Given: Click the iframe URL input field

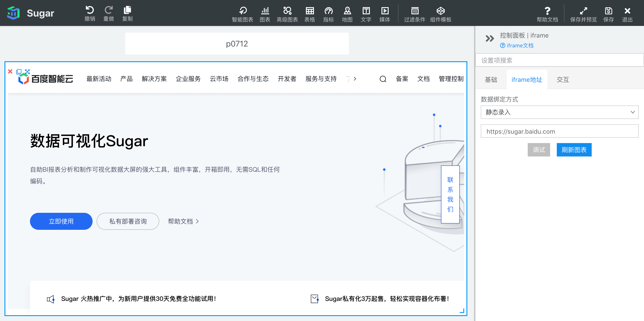Looking at the screenshot, I should (x=559, y=131).
